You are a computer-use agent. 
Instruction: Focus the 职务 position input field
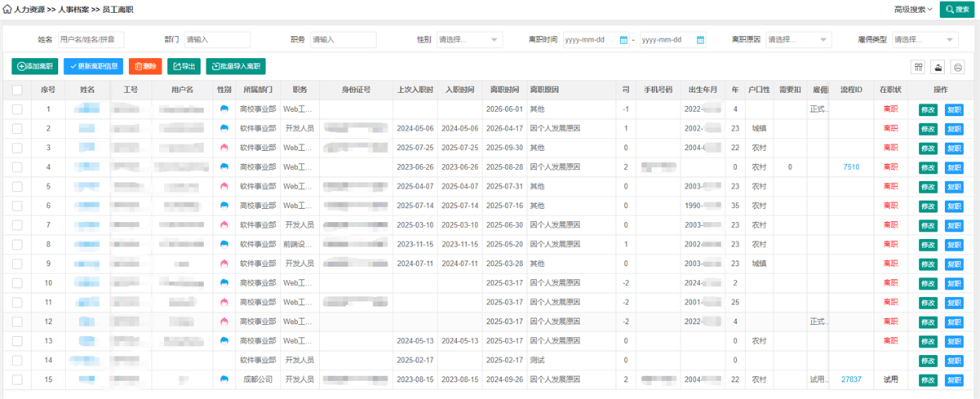click(343, 39)
